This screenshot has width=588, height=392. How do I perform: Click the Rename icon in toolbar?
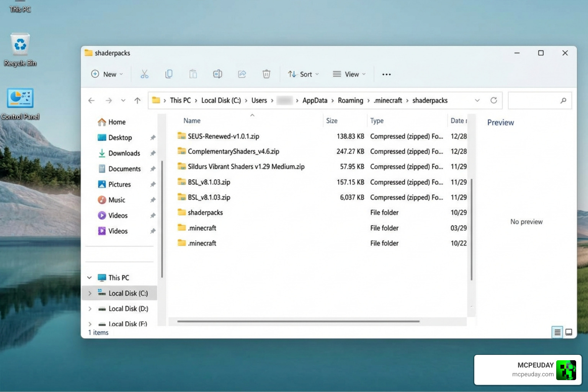tap(217, 74)
